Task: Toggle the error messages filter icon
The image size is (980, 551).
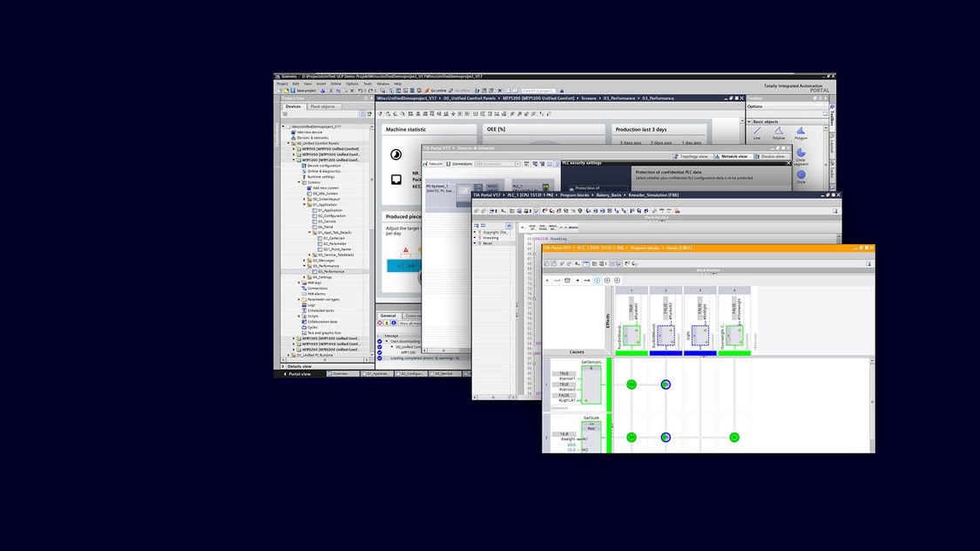Action: point(380,323)
